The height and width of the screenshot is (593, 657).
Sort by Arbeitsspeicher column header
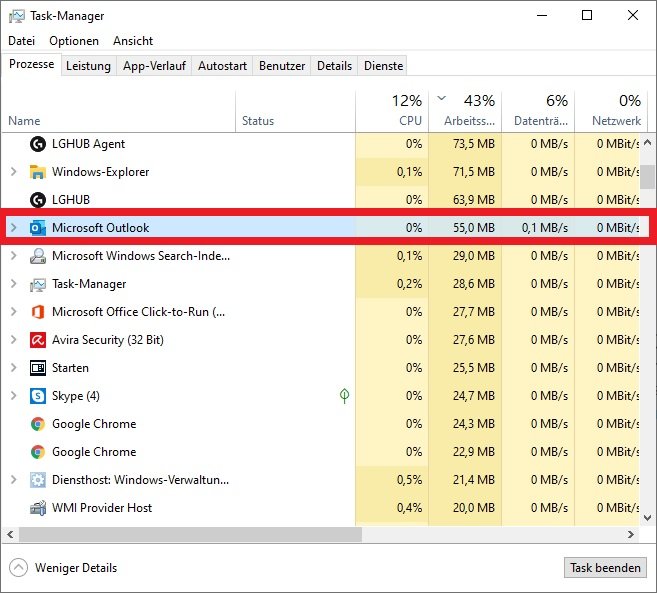(465, 111)
